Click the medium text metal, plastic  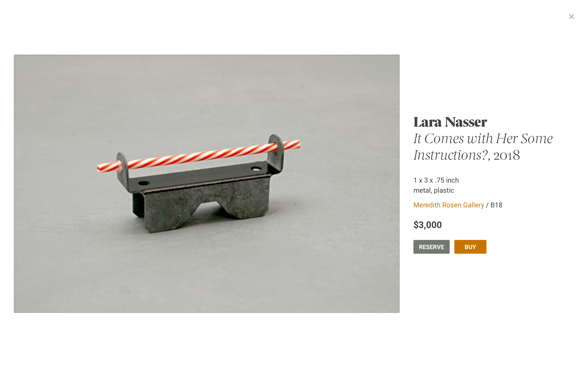click(x=433, y=190)
